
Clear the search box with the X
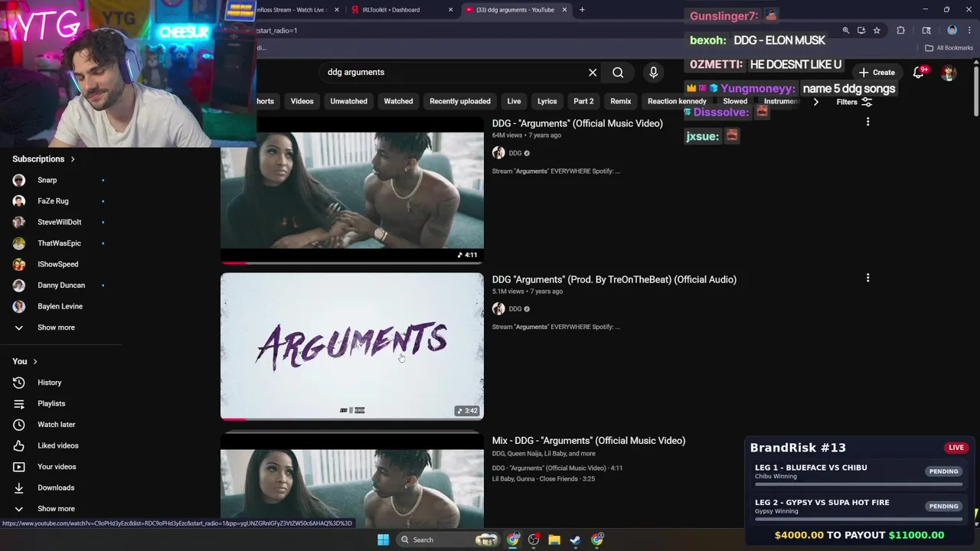(593, 72)
